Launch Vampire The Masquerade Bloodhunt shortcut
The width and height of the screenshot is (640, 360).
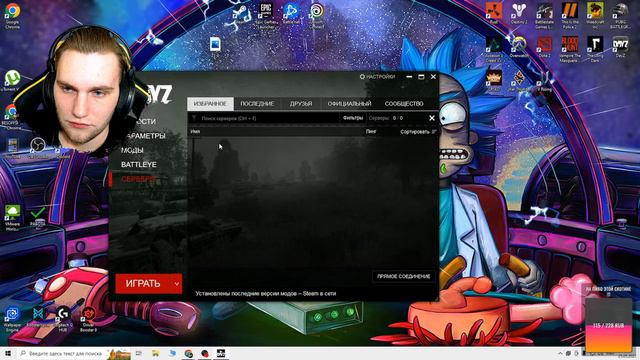[x=569, y=49]
